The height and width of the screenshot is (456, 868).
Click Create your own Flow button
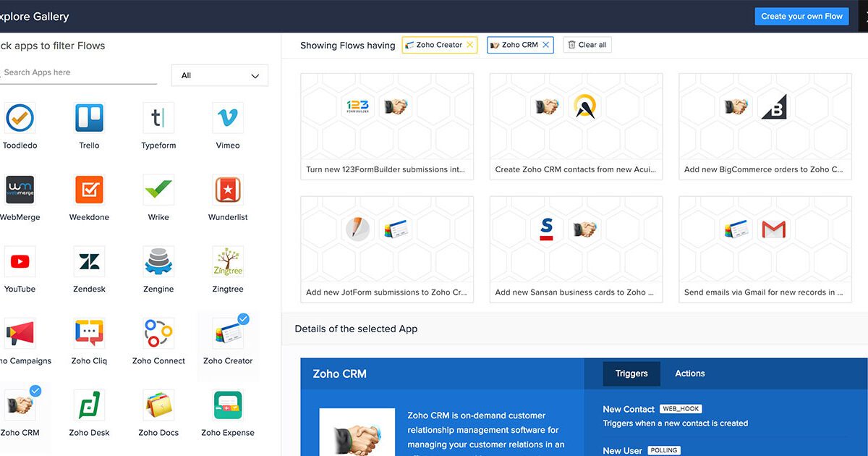[801, 16]
